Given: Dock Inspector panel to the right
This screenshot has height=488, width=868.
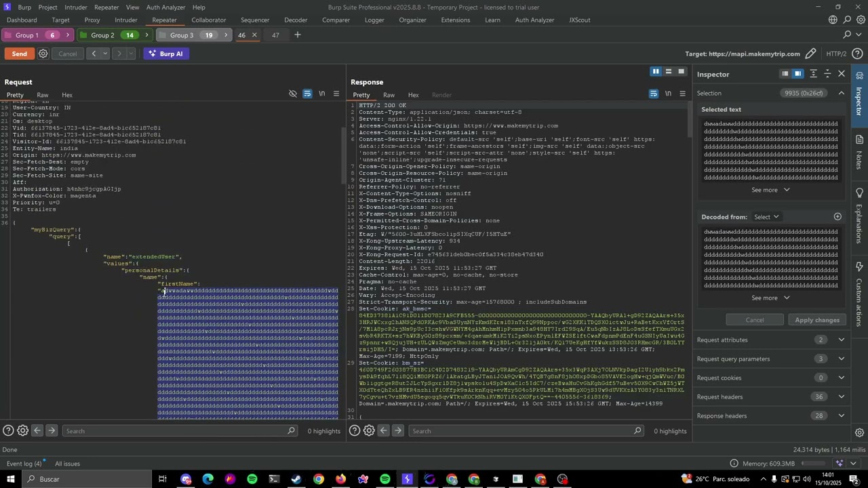Looking at the screenshot, I should coord(798,74).
